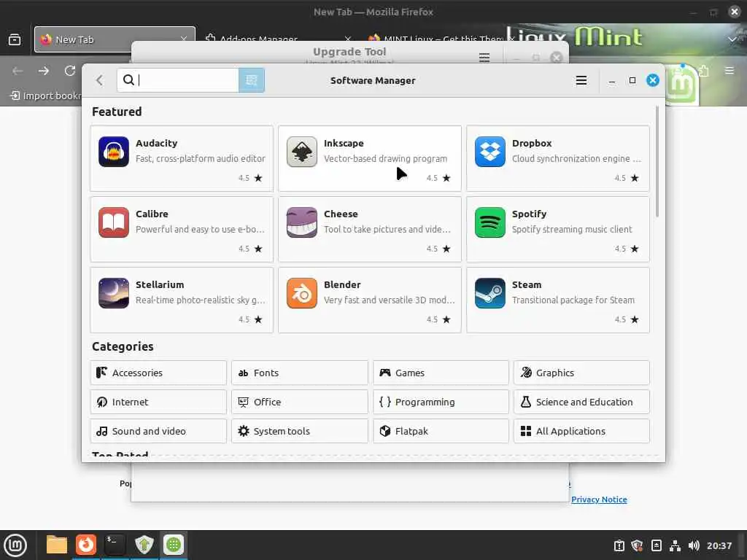
Task: Open the Stellarium app icon
Action: (x=113, y=293)
